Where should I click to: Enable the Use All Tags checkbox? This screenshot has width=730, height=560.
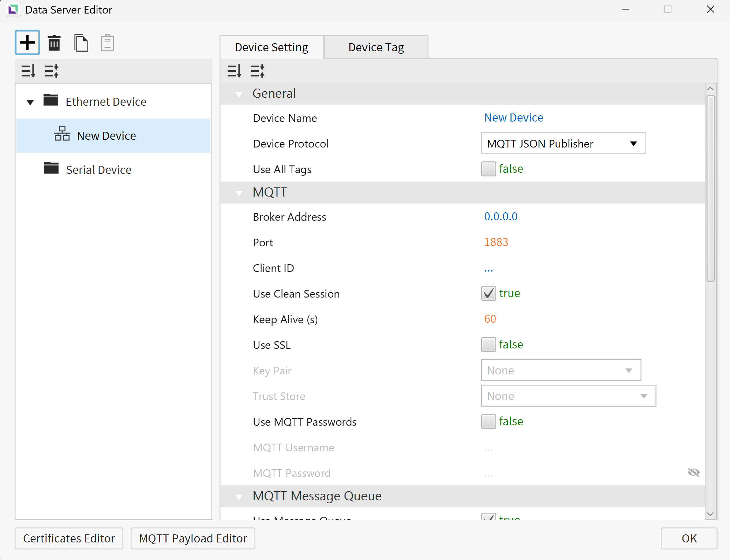pos(488,169)
